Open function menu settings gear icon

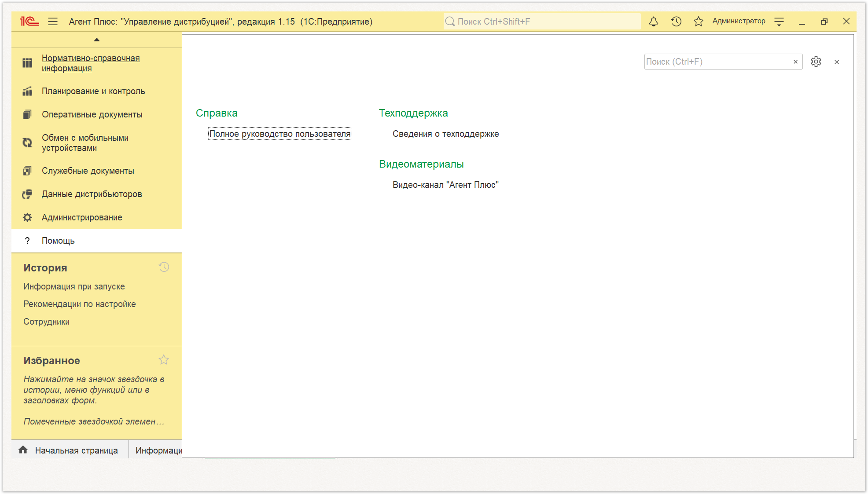point(816,62)
